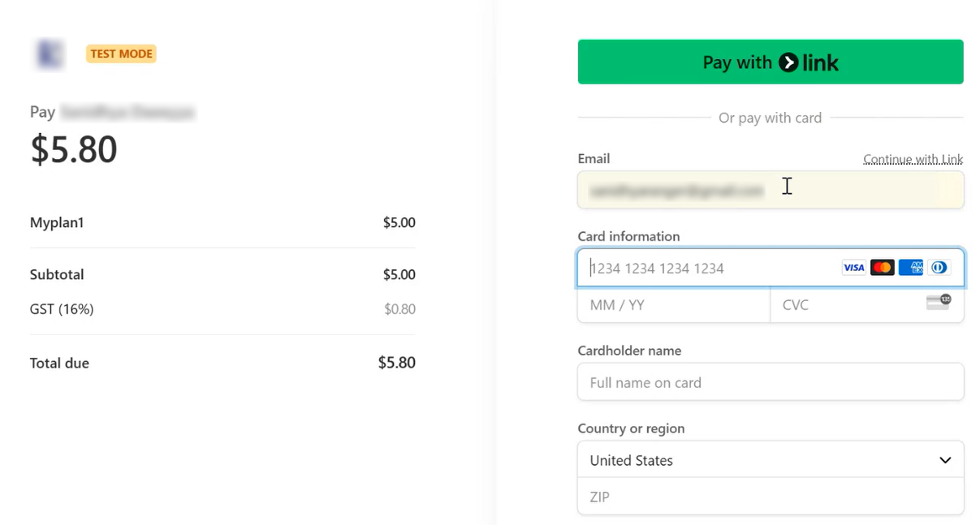This screenshot has width=980, height=525.
Task: Follow the Continue with Link link
Action: pyautogui.click(x=913, y=160)
